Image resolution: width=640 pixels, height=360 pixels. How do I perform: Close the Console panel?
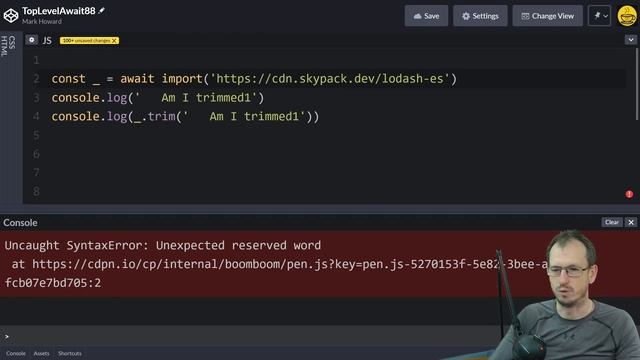tap(631, 222)
